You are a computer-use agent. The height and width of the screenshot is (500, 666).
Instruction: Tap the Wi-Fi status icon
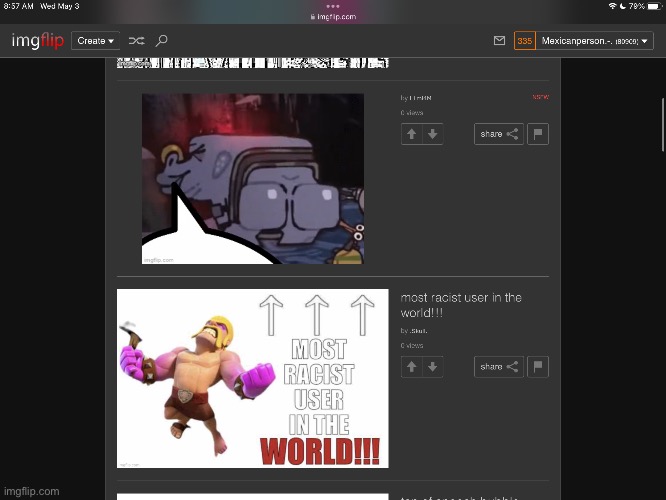point(612,6)
